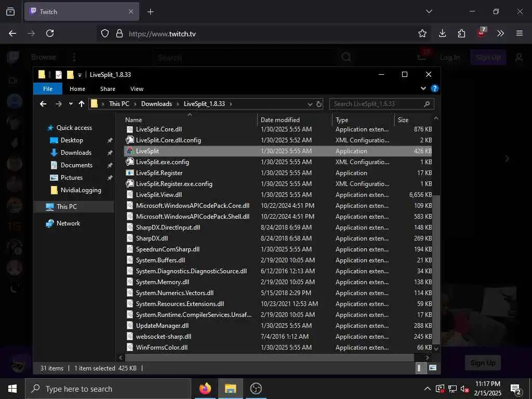Screen dimensions: 532x399
Task: List all Firefox tabs dropdown
Action: tap(429, 11)
